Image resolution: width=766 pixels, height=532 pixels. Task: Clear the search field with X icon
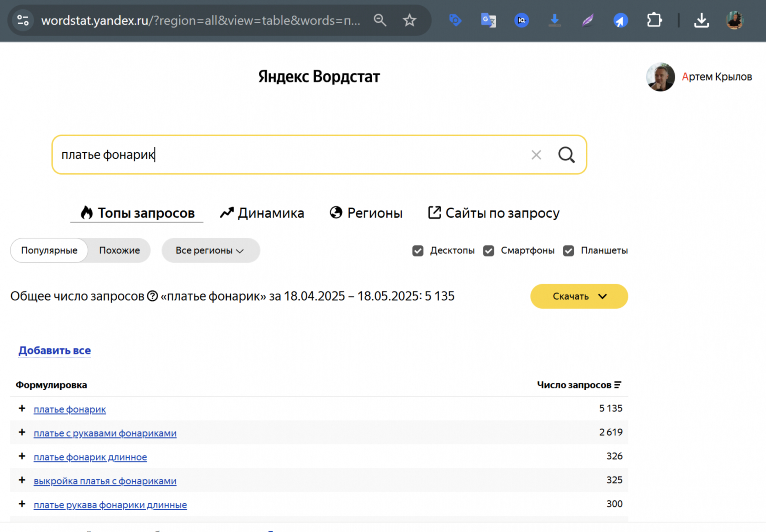(536, 155)
